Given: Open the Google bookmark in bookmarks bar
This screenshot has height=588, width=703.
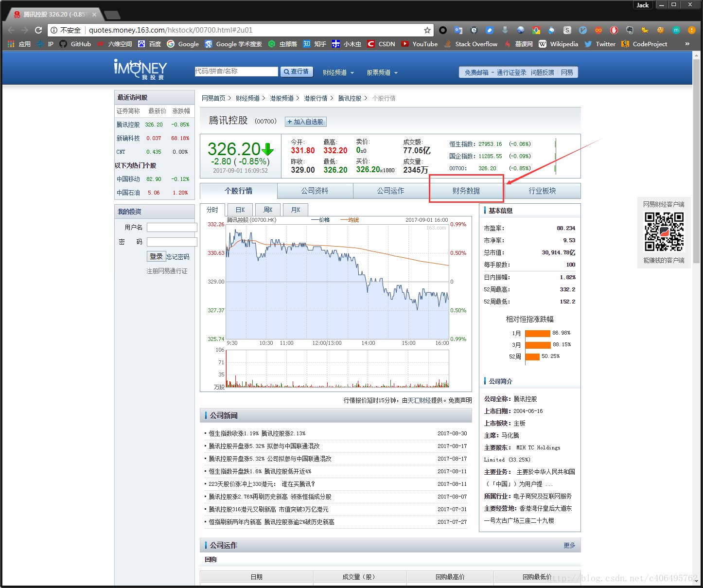Looking at the screenshot, I should (183, 44).
